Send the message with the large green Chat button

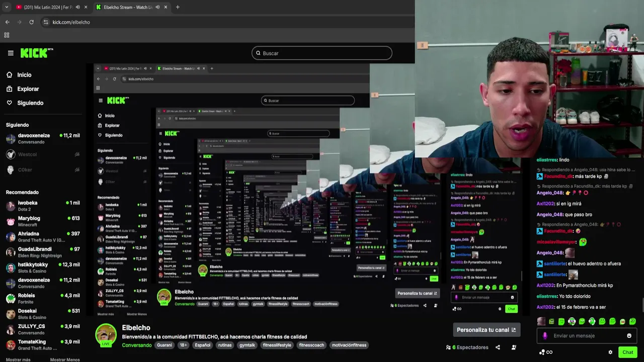(627, 352)
